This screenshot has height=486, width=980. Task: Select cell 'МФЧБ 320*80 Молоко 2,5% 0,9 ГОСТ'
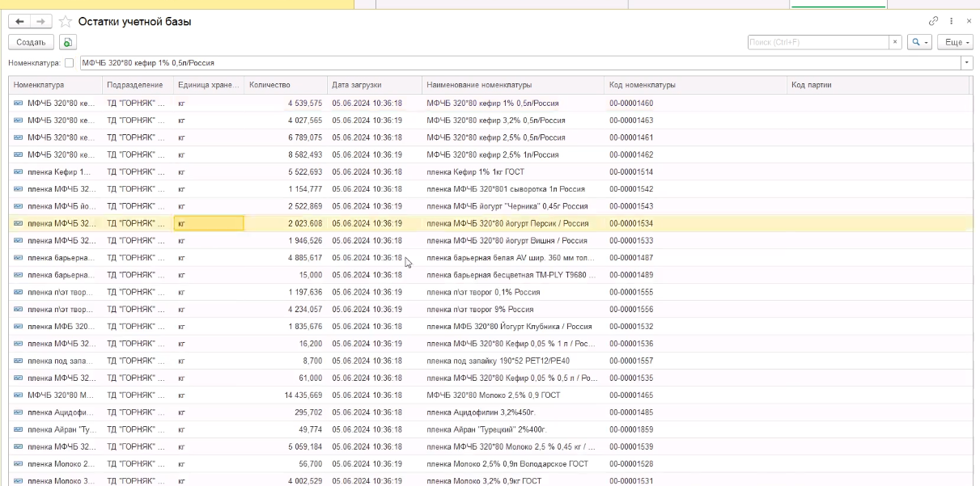pos(513,395)
